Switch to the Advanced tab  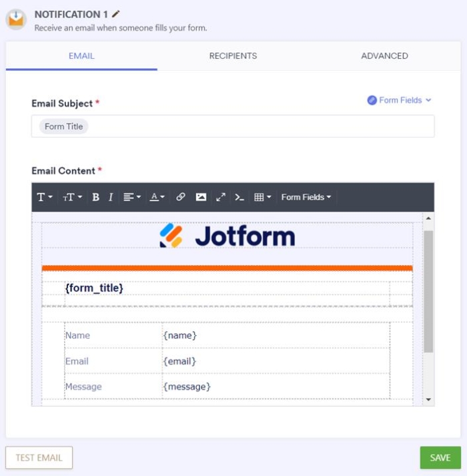coord(384,56)
